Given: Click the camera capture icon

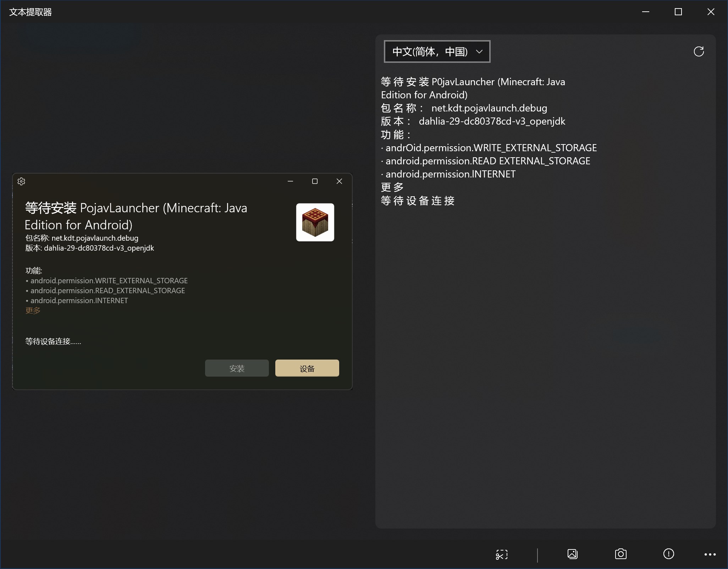Looking at the screenshot, I should 621,554.
